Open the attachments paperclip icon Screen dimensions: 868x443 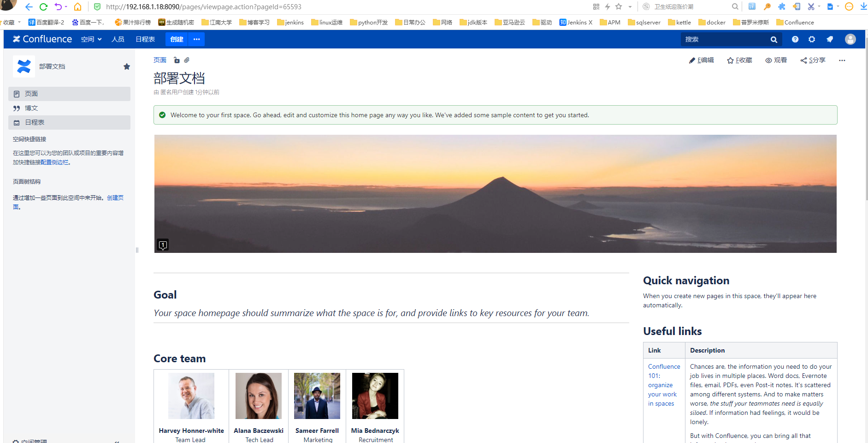click(x=187, y=60)
